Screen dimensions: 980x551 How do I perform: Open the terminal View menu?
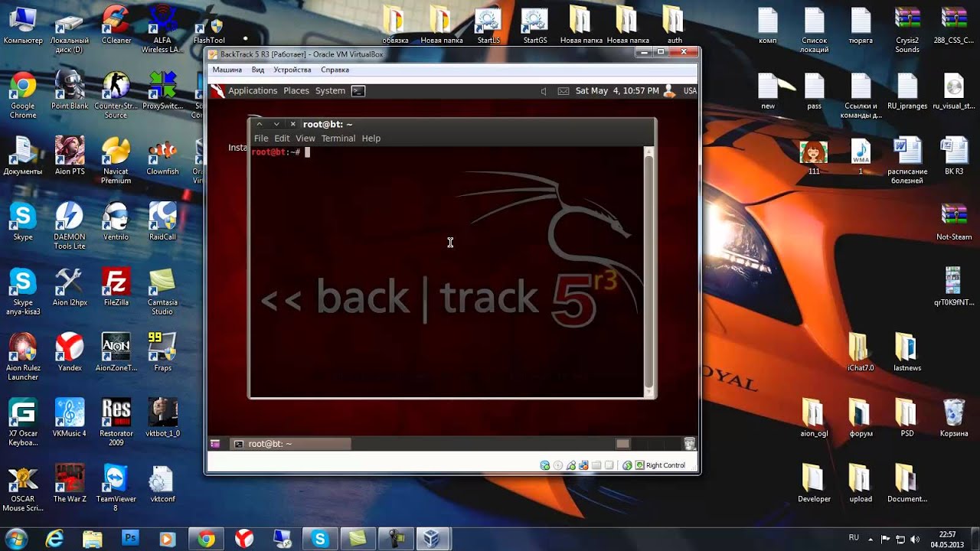[x=305, y=139]
